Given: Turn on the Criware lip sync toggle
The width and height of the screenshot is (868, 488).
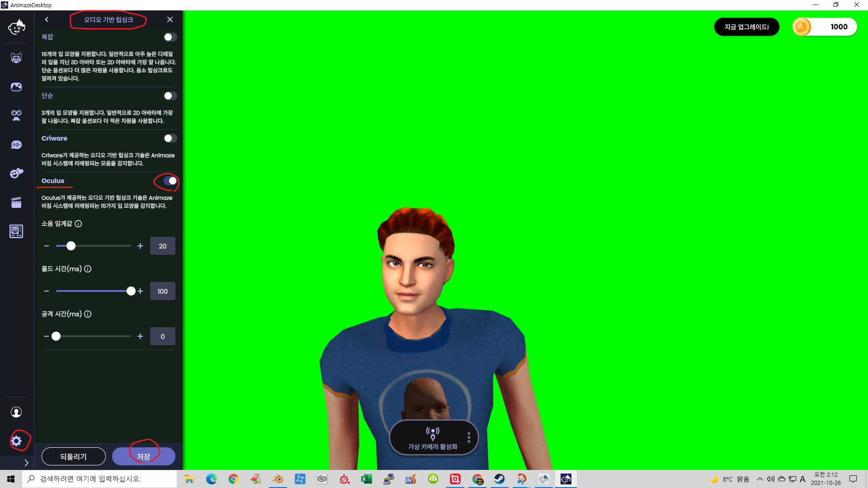Looking at the screenshot, I should [x=170, y=138].
